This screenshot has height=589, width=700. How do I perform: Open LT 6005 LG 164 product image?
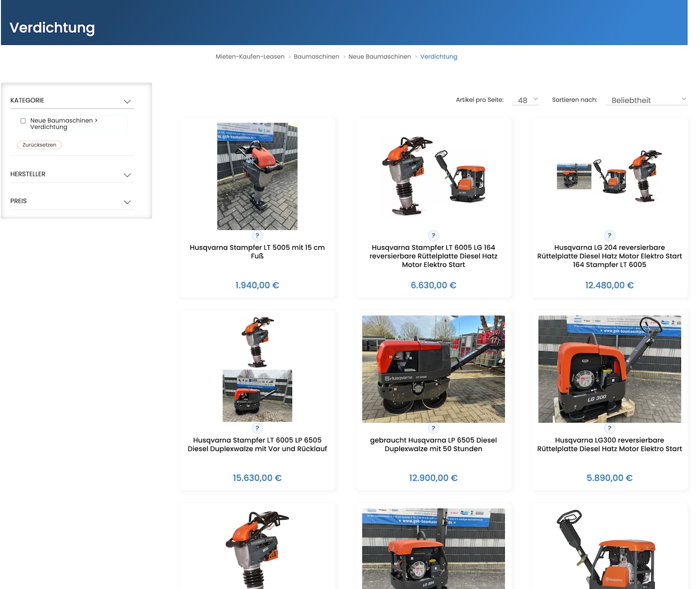[x=433, y=176]
